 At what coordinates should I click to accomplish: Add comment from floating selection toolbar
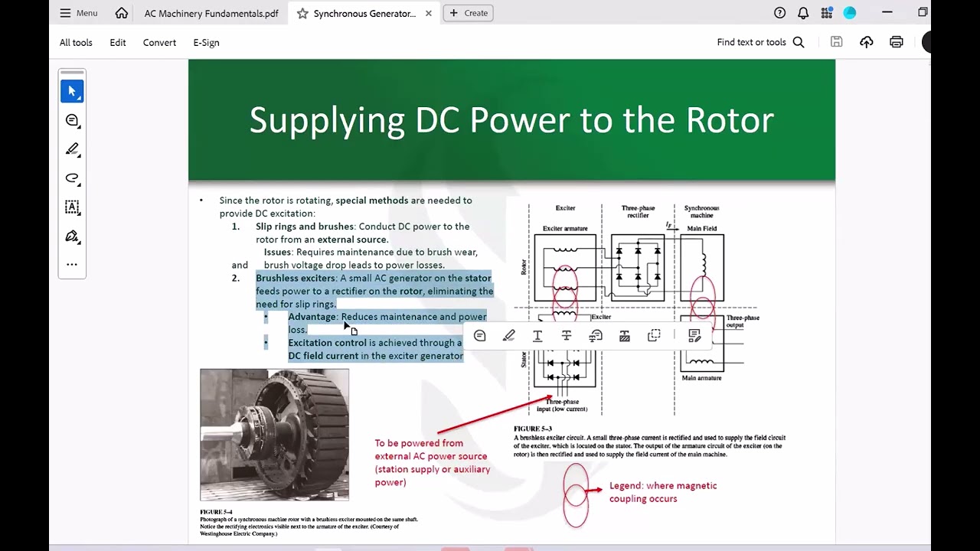[x=479, y=336]
